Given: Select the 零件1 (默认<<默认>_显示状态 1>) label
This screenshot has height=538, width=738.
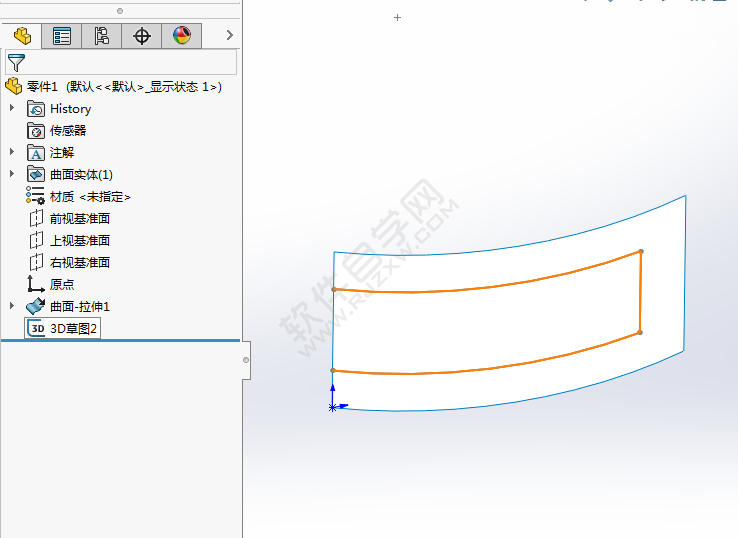Looking at the screenshot, I should [124, 87].
